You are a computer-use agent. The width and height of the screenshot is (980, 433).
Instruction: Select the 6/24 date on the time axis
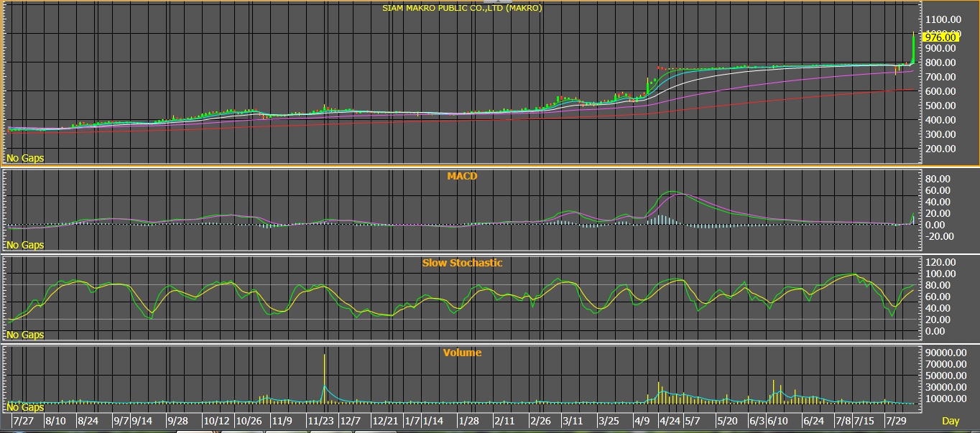pyautogui.click(x=813, y=420)
